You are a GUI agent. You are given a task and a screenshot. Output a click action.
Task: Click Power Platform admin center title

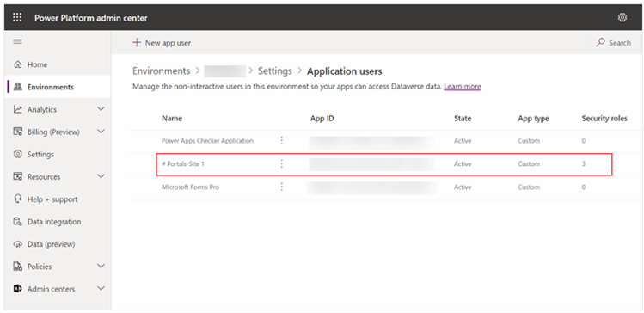pos(91,18)
